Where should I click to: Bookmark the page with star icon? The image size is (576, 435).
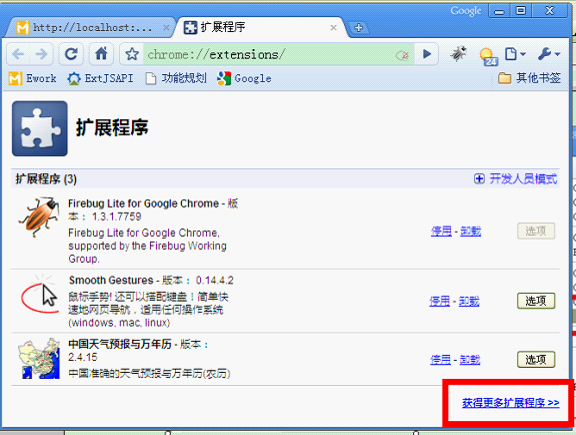point(132,54)
